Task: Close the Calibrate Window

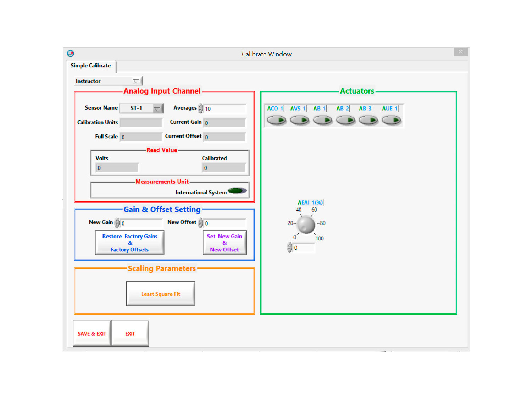Action: point(461,52)
